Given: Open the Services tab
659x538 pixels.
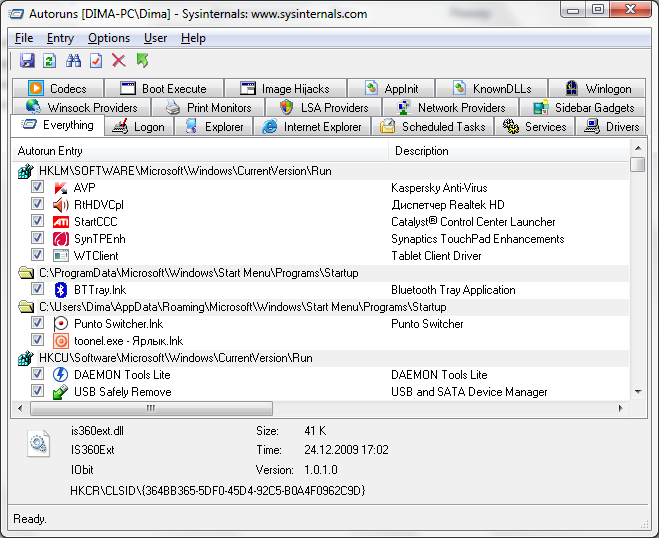Looking at the screenshot, I should [535, 127].
